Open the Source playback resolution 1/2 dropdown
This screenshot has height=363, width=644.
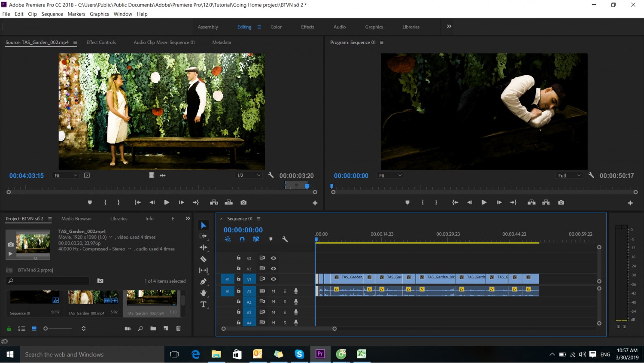click(x=249, y=175)
